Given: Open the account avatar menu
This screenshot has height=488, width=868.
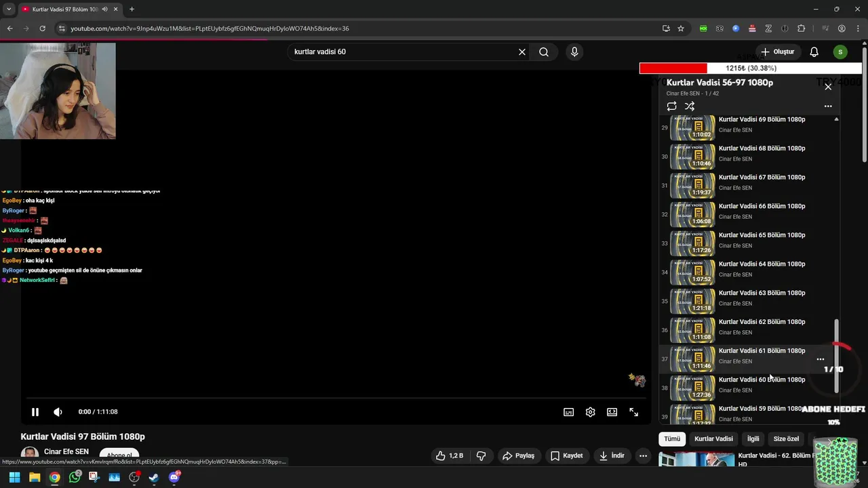Looking at the screenshot, I should [x=840, y=52].
